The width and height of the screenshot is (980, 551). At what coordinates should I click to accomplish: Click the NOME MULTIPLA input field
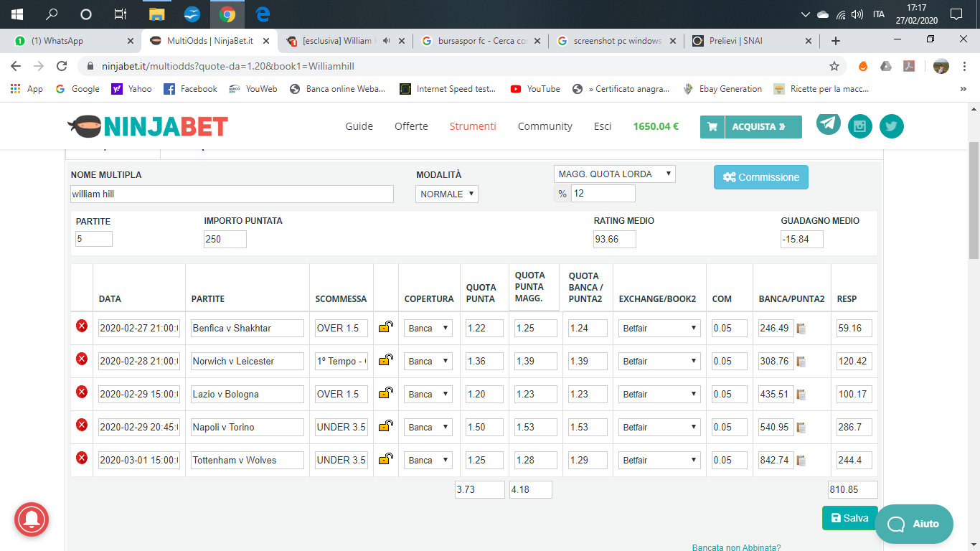click(x=232, y=194)
